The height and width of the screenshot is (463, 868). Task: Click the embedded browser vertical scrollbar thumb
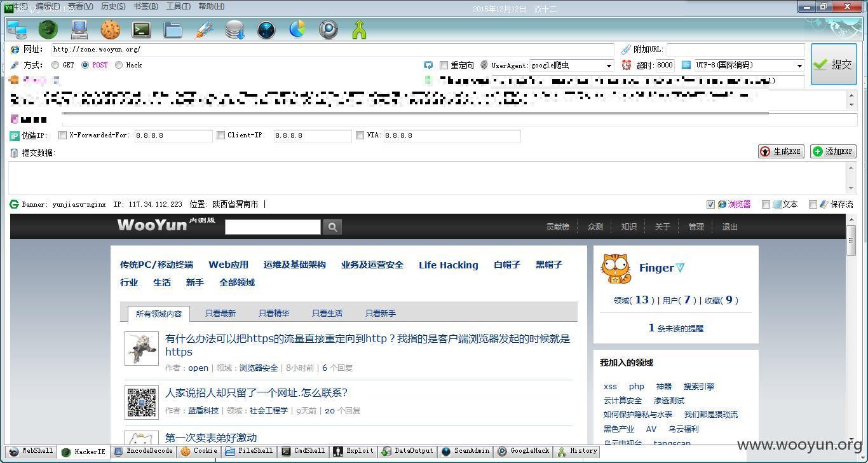tap(851, 240)
